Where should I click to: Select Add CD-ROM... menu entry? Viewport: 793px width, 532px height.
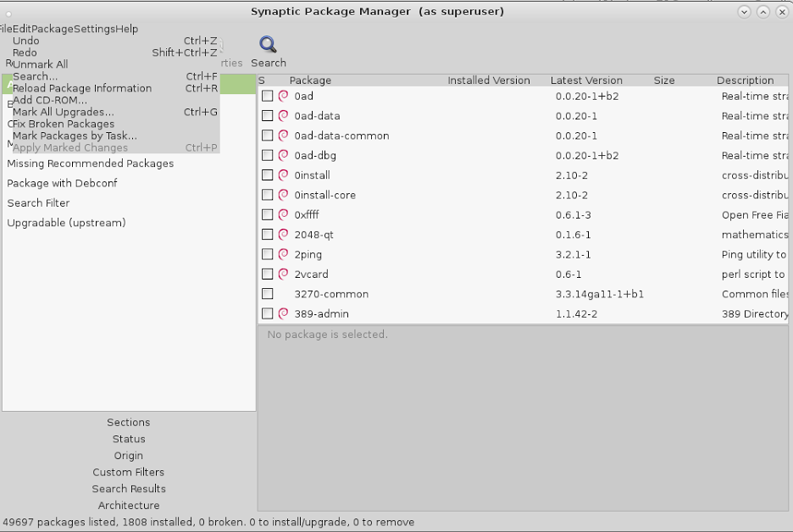[x=115, y=100]
